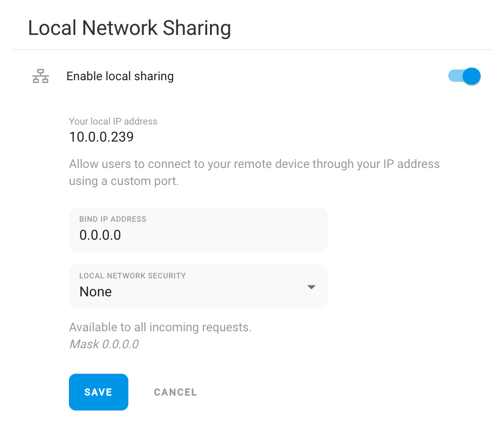This screenshot has width=504, height=436.
Task: Open the Local Network Security dropdown
Action: pos(198,286)
